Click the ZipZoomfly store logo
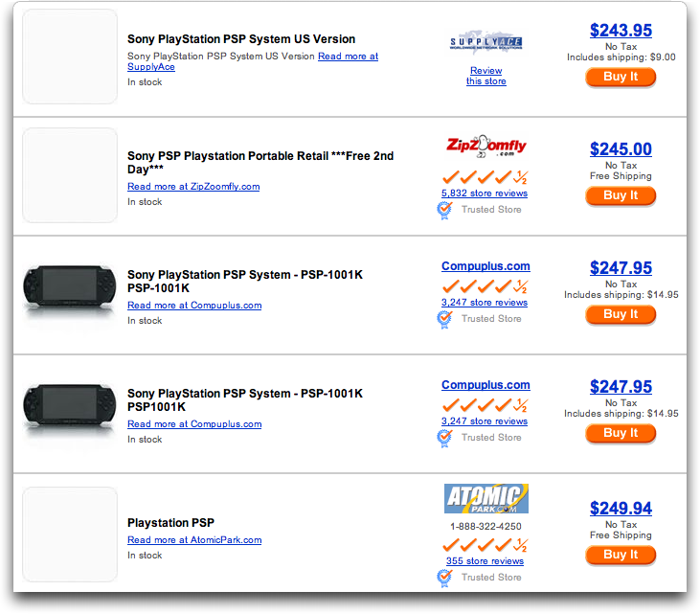700x614 pixels. 486,147
